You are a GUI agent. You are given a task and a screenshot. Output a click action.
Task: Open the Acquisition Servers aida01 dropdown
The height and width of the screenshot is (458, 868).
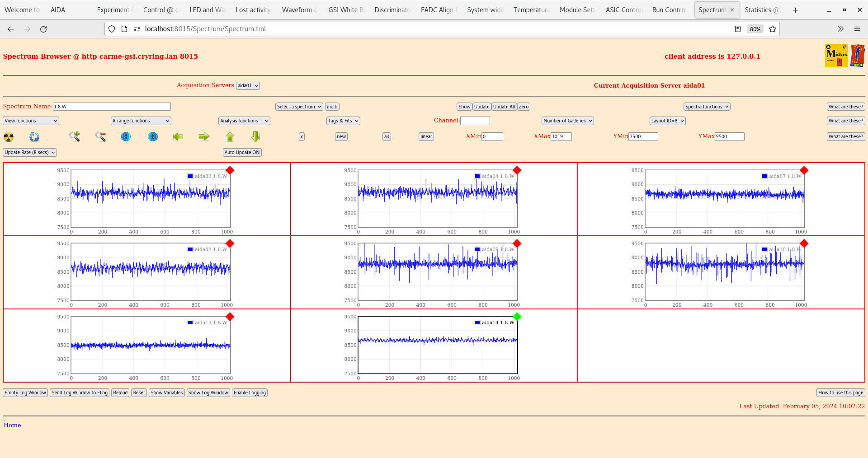point(248,86)
